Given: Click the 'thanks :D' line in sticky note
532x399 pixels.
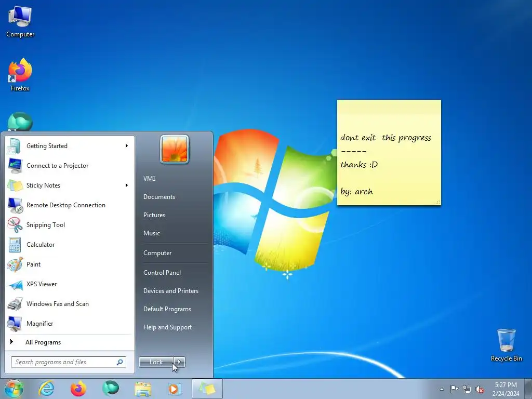Looking at the screenshot, I should [x=359, y=165].
